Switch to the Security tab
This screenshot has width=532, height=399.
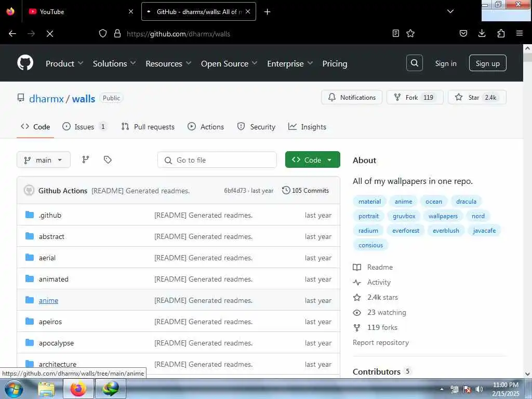click(x=256, y=127)
